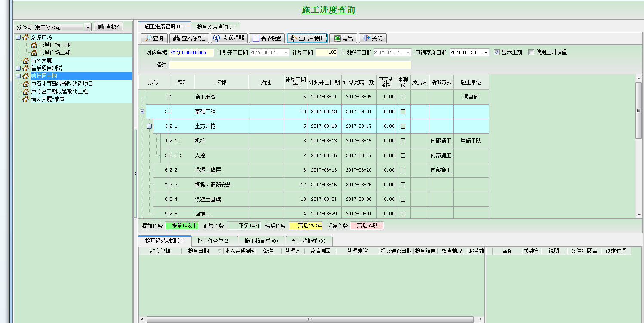Click the 查询 magnifier search button
Image resolution: width=644 pixels, height=323 pixels.
pos(154,38)
